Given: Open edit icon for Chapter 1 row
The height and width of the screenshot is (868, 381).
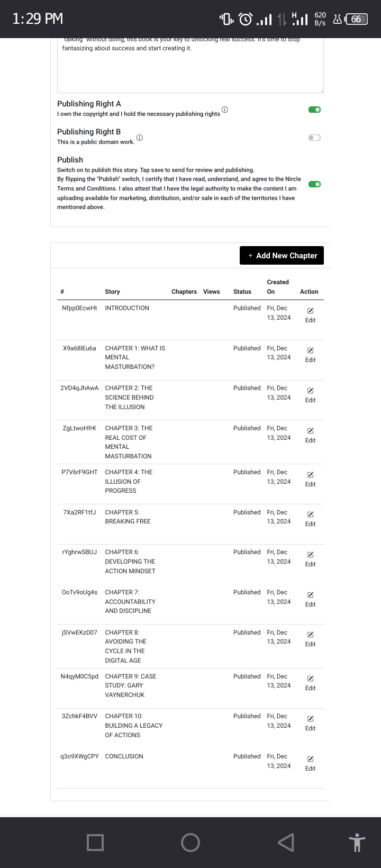Looking at the screenshot, I should point(311,350).
